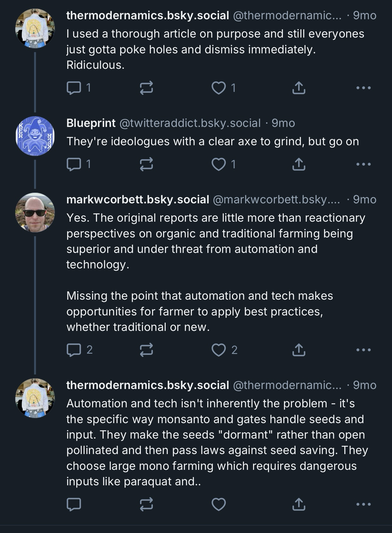The width and height of the screenshot is (392, 533).
Task: Like Blueprint's post
Action: pyautogui.click(x=218, y=164)
